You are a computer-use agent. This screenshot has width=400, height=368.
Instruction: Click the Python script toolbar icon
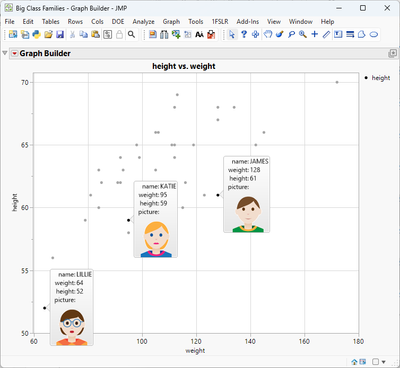(x=36, y=34)
